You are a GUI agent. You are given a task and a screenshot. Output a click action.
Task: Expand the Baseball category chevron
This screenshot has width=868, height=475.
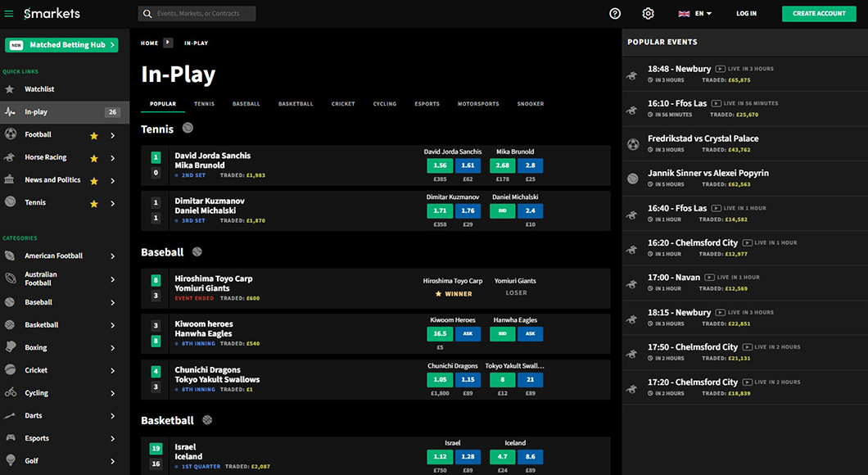pyautogui.click(x=113, y=303)
